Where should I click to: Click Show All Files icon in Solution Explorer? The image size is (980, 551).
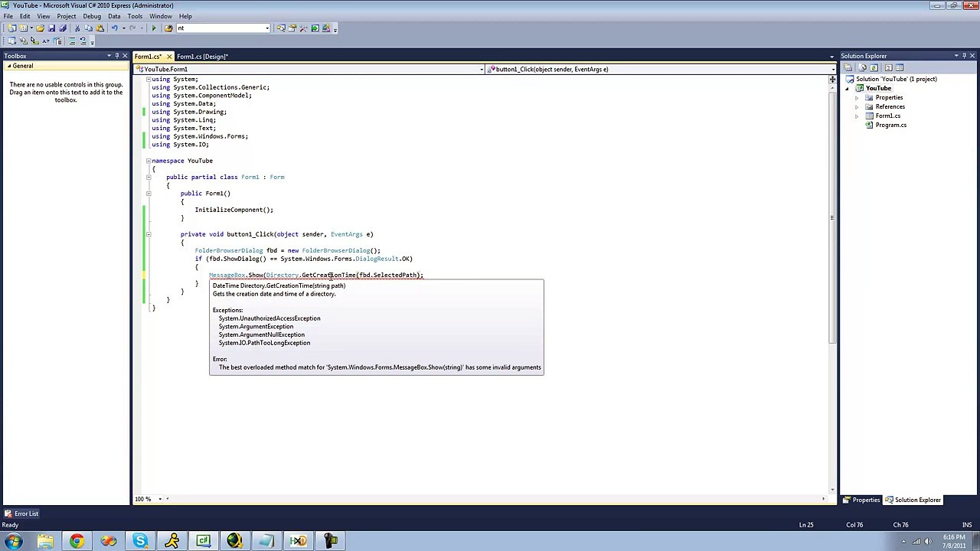pos(863,67)
